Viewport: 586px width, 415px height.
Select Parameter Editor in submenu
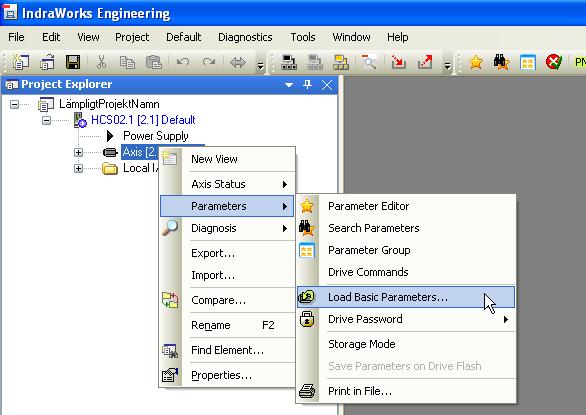tap(406, 206)
